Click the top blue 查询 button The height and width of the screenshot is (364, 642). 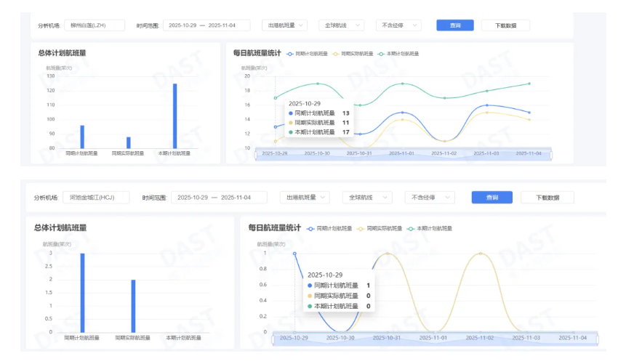pos(455,25)
